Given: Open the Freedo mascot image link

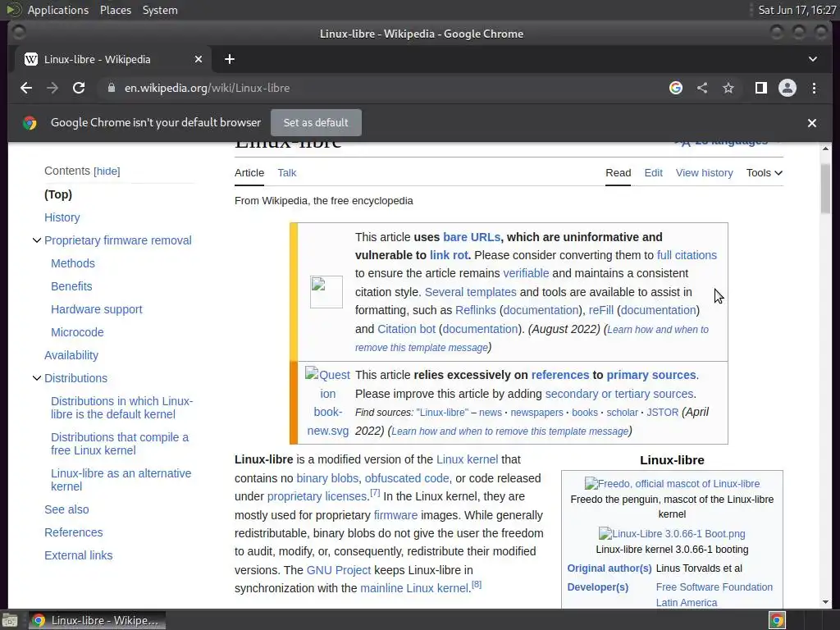Looking at the screenshot, I should point(672,484).
